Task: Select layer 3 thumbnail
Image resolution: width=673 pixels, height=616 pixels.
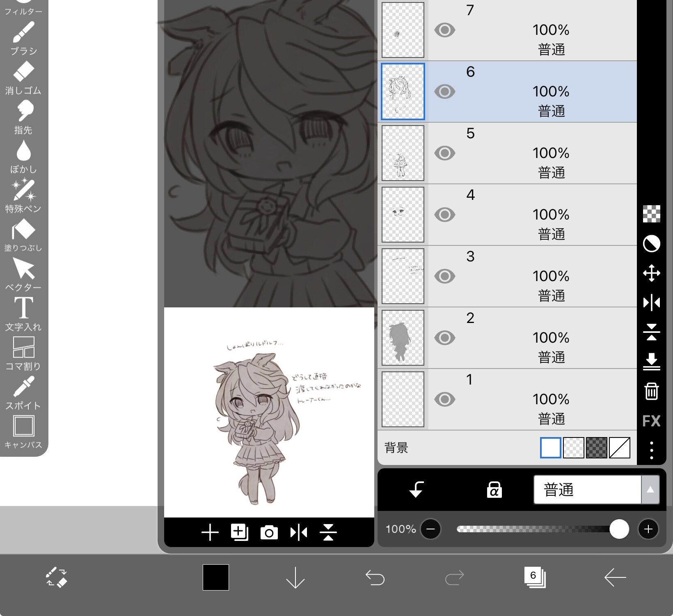Action: [x=403, y=276]
